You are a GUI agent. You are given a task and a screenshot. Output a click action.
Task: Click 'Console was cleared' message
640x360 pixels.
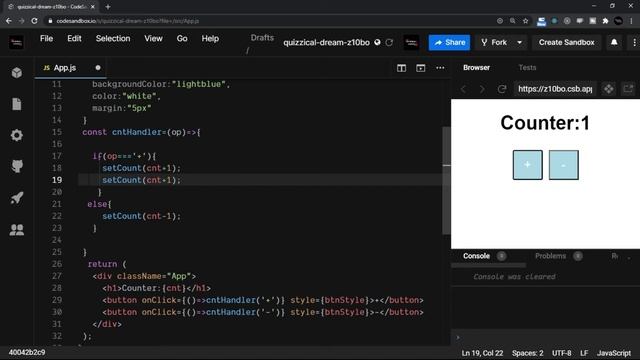point(514,277)
